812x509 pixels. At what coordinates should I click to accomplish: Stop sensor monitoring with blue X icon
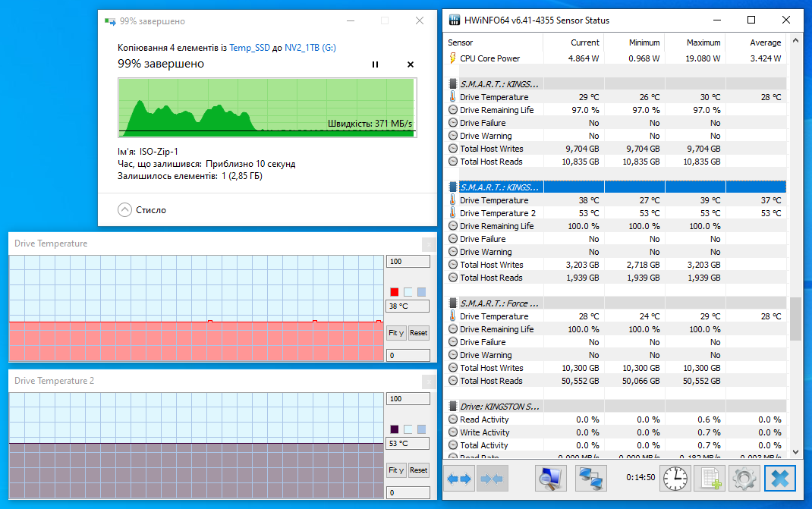[x=779, y=478]
